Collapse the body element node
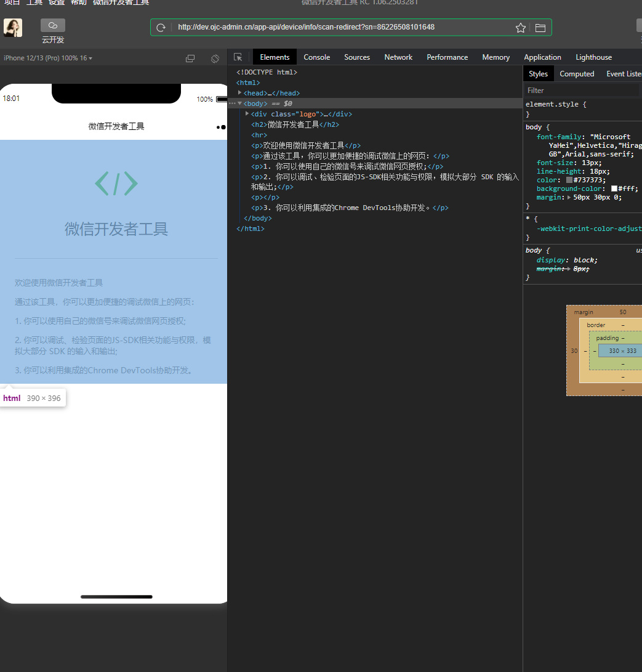 [x=239, y=103]
